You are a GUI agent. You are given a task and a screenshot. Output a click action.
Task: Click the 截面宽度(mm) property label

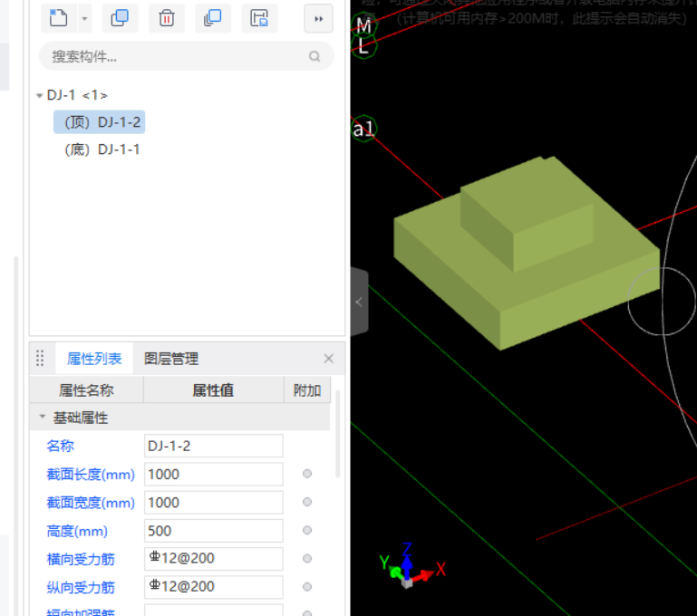[91, 503]
